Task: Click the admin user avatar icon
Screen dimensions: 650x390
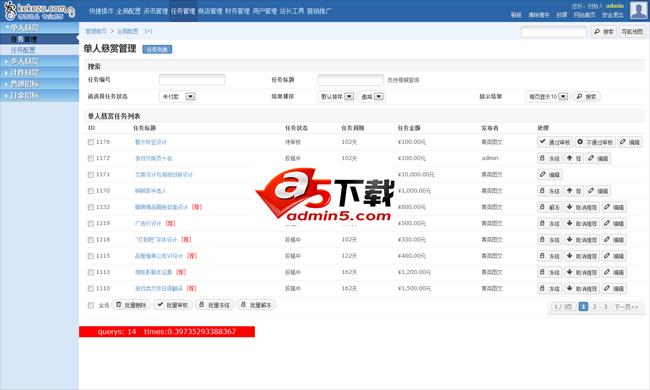Action: [x=638, y=10]
